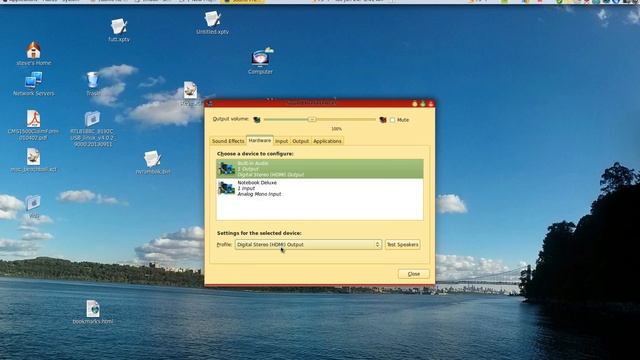The height and width of the screenshot is (360, 640).
Task: Switch to the Sound Effects tab
Action: coord(228,141)
